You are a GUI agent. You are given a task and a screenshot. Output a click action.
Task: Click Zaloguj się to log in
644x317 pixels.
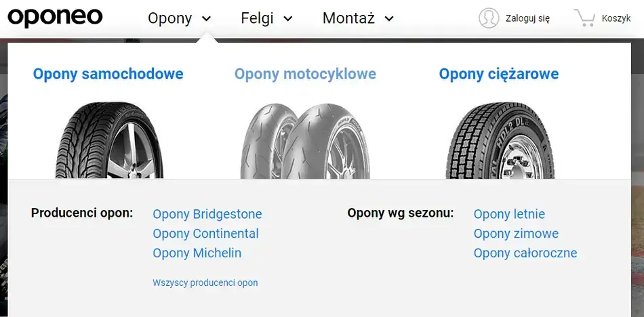click(527, 18)
